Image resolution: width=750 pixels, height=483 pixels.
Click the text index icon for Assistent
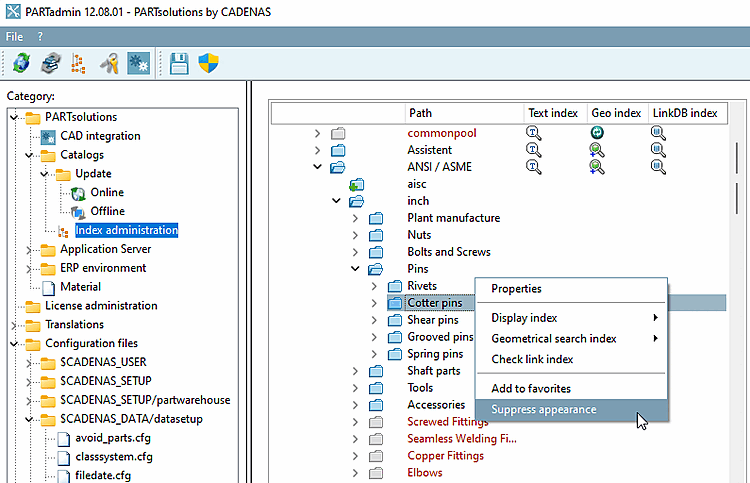[x=533, y=150]
